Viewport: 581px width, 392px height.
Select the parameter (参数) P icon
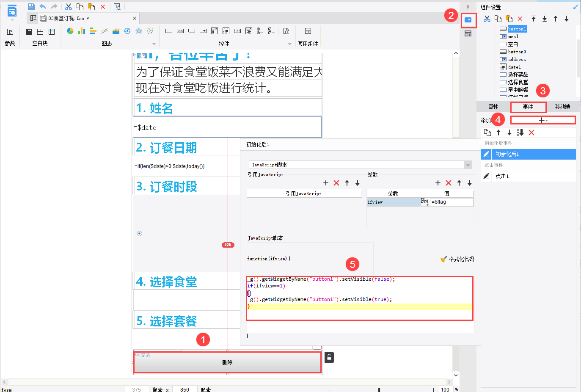point(10,32)
